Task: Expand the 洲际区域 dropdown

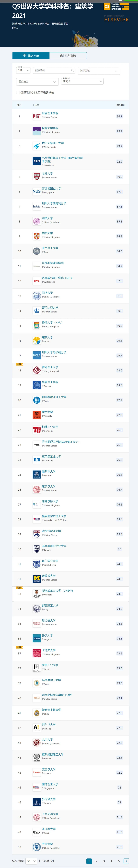Action: click(x=99, y=71)
